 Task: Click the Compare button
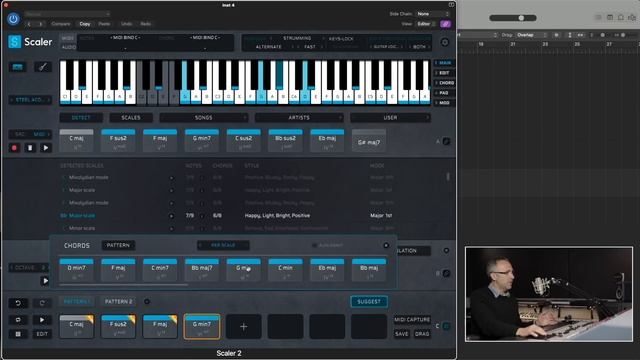61,24
